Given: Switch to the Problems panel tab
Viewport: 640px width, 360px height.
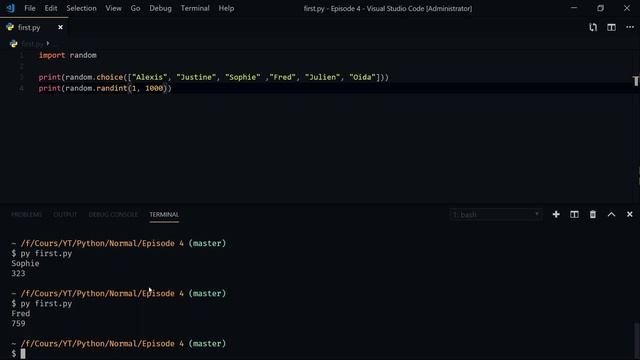Looking at the screenshot, I should click(x=27, y=215).
